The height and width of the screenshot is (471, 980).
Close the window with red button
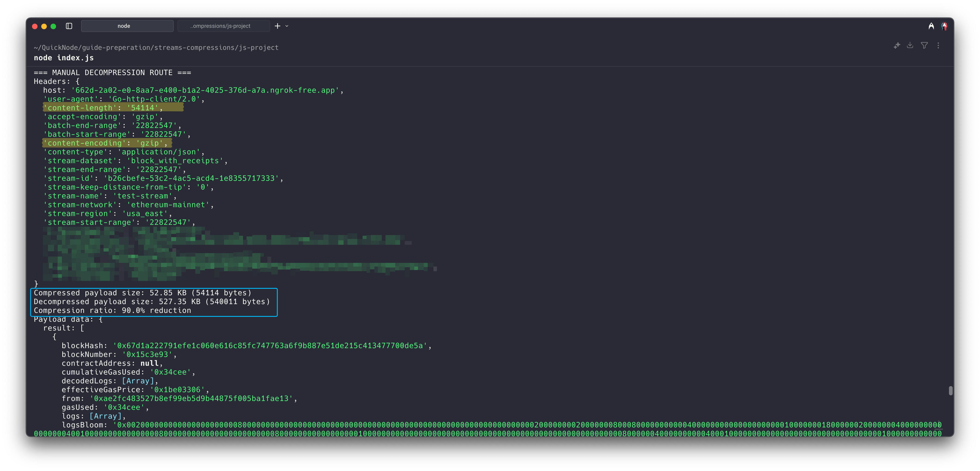35,26
